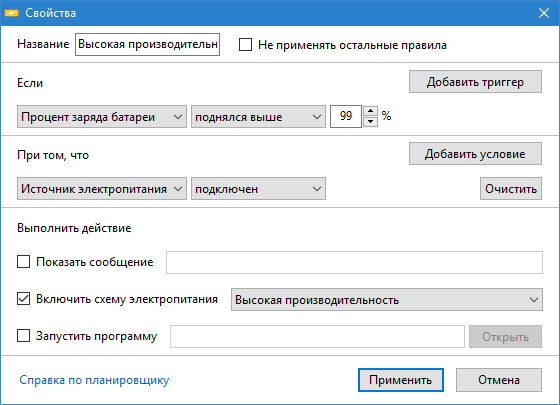Click the program path field beside Запустить программу
The height and width of the screenshot is (405, 560).
click(x=317, y=336)
